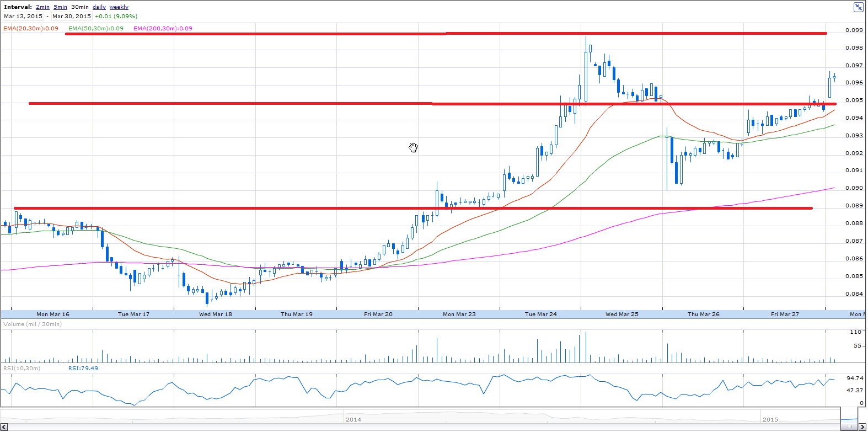
Task: Click the EMA(20,30m) red legend label
Action: 31,29
